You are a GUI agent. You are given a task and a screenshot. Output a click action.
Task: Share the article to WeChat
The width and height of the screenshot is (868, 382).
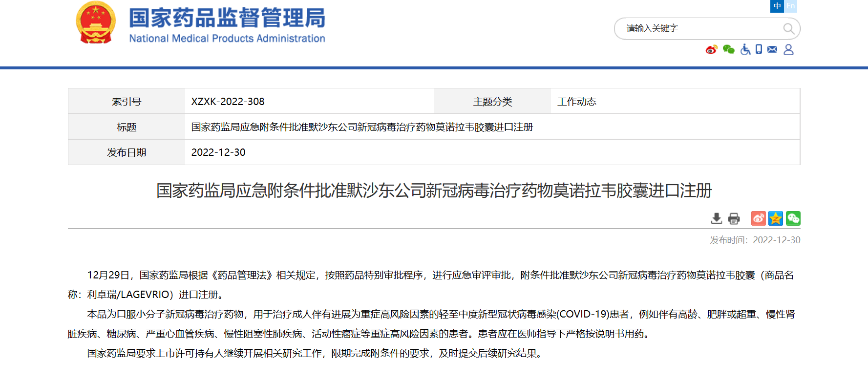[x=793, y=218]
